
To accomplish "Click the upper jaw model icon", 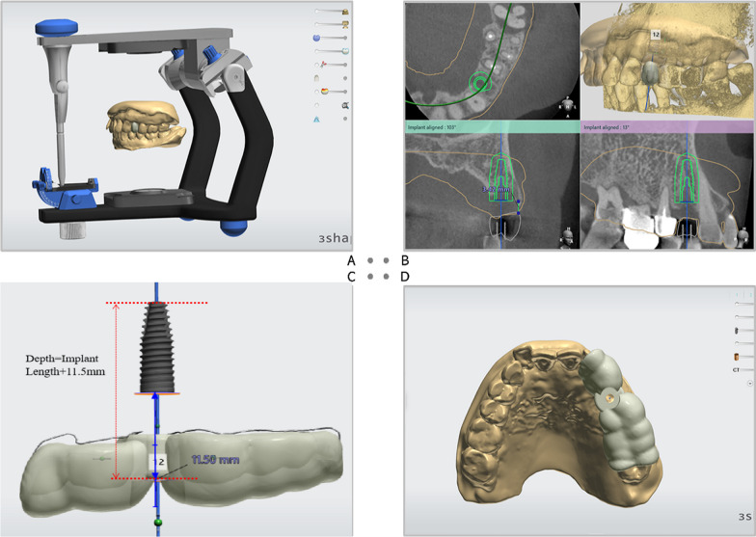I will (344, 10).
